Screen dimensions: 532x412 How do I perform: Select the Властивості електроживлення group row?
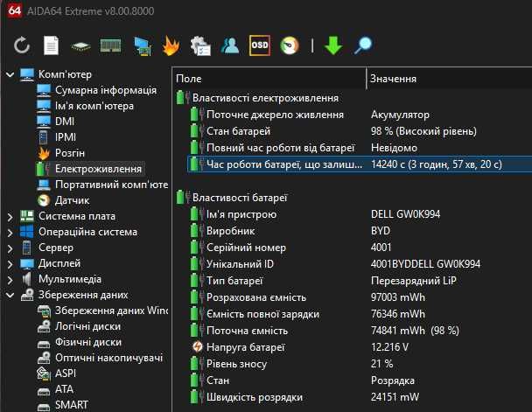click(353, 98)
